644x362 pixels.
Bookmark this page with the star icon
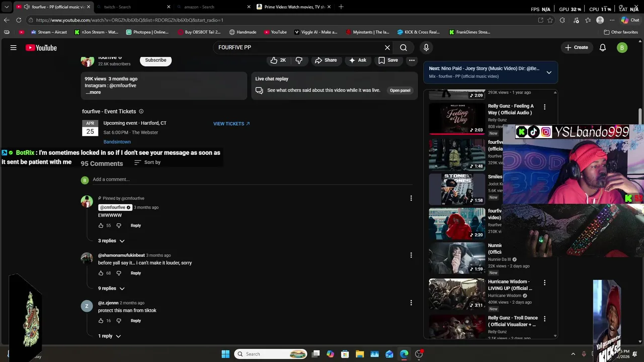[x=550, y=20]
